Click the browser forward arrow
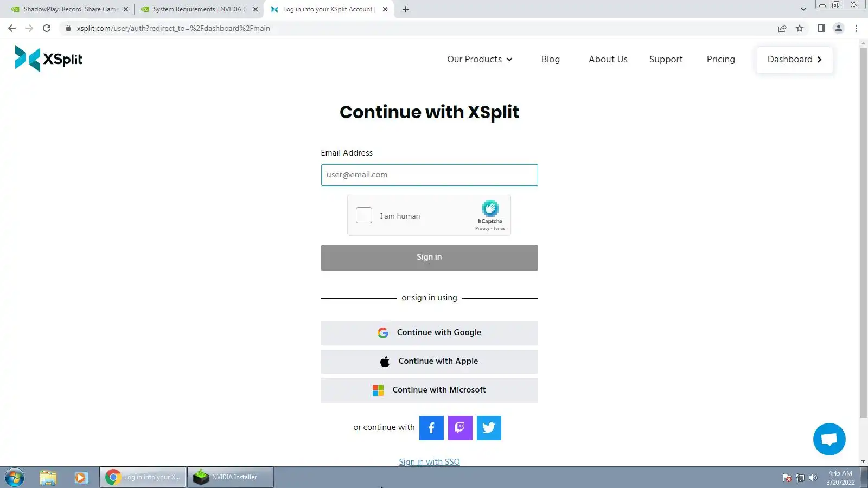 pyautogui.click(x=29, y=28)
